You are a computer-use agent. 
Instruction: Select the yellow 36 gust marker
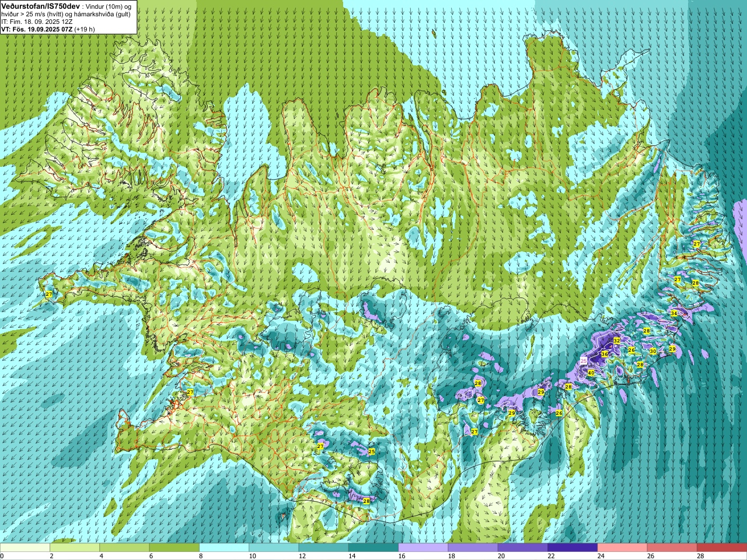(x=605, y=354)
